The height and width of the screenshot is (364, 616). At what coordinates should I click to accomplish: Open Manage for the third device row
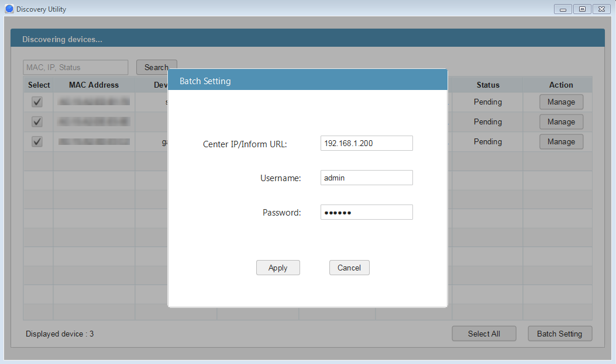(x=561, y=142)
